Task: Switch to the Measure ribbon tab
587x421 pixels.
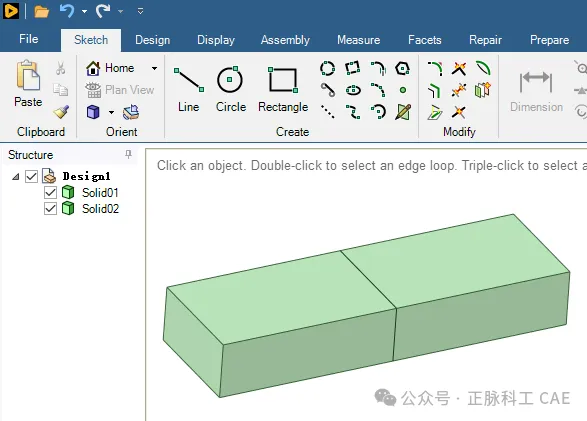Action: (x=359, y=40)
